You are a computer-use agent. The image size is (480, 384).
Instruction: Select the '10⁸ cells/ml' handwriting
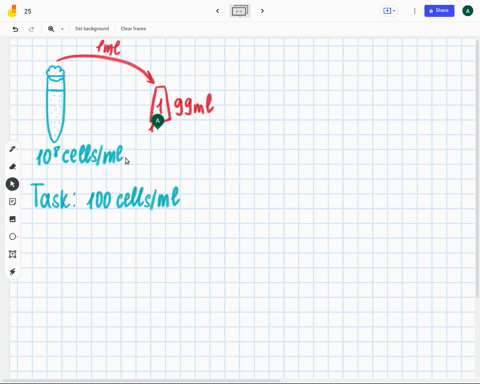point(80,155)
